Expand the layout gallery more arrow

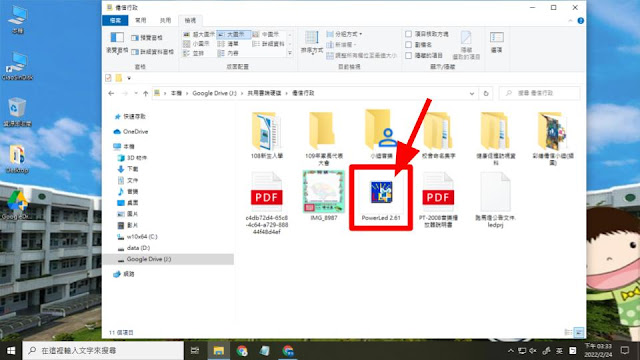pyautogui.click(x=290, y=53)
